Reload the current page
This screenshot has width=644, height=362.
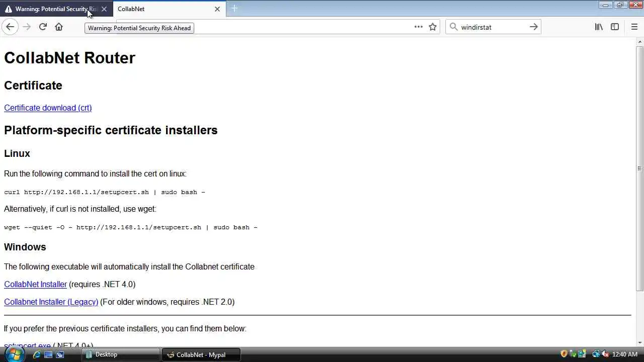(43, 27)
